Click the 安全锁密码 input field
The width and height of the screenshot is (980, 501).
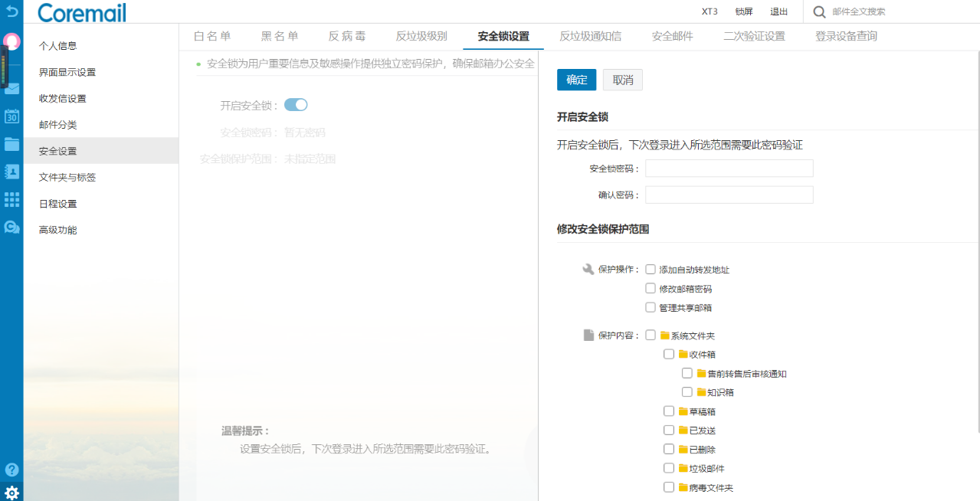[729, 169]
